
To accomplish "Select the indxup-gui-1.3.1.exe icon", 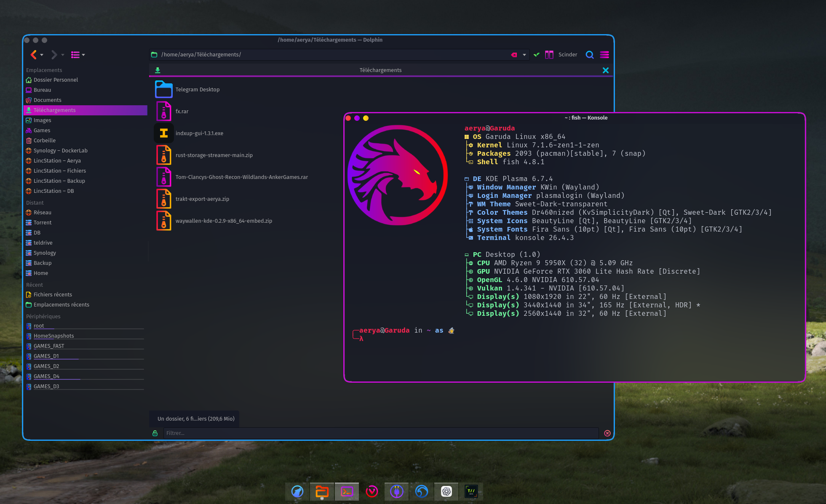I will point(164,133).
